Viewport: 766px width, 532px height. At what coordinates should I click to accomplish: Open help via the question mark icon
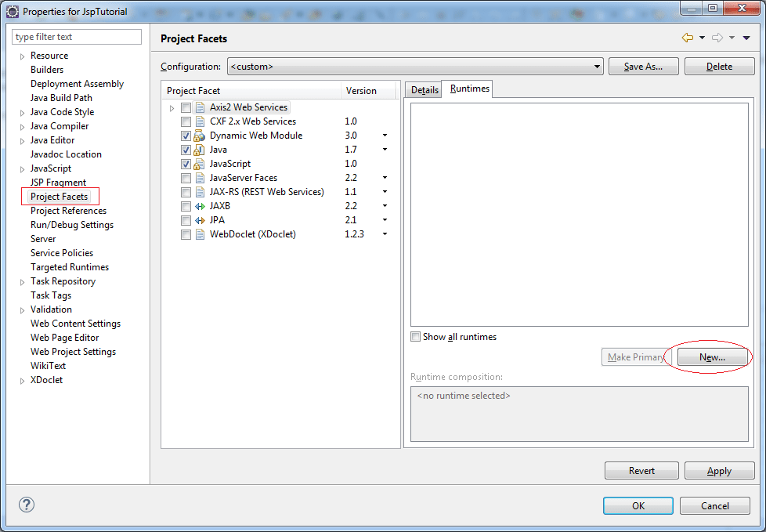26,505
